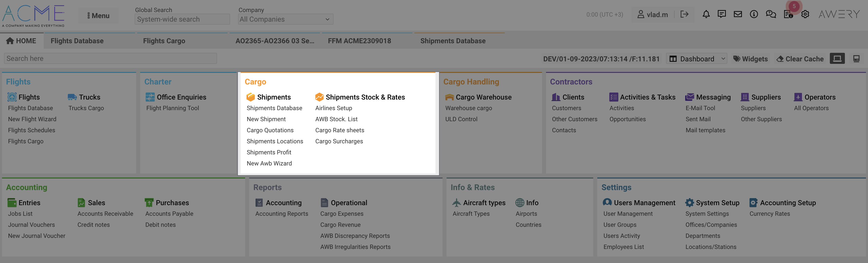Click the settings gear icon
868x263 pixels.
805,14
